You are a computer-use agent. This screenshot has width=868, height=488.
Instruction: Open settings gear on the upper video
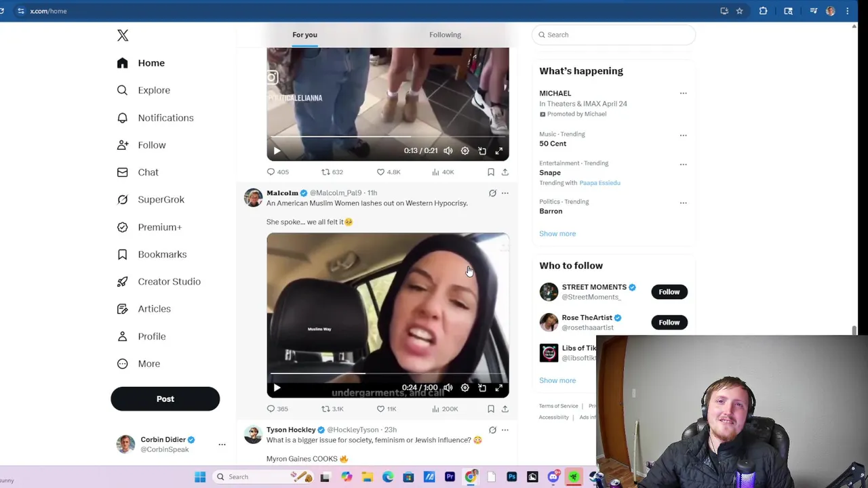(465, 150)
